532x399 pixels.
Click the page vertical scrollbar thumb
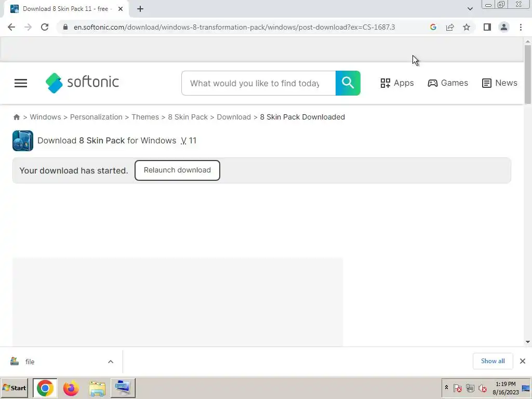pyautogui.click(x=528, y=74)
